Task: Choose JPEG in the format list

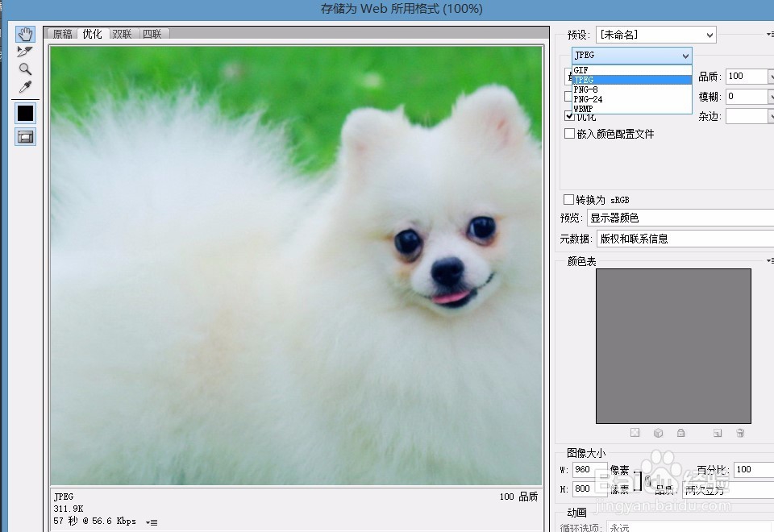Action: pos(632,80)
